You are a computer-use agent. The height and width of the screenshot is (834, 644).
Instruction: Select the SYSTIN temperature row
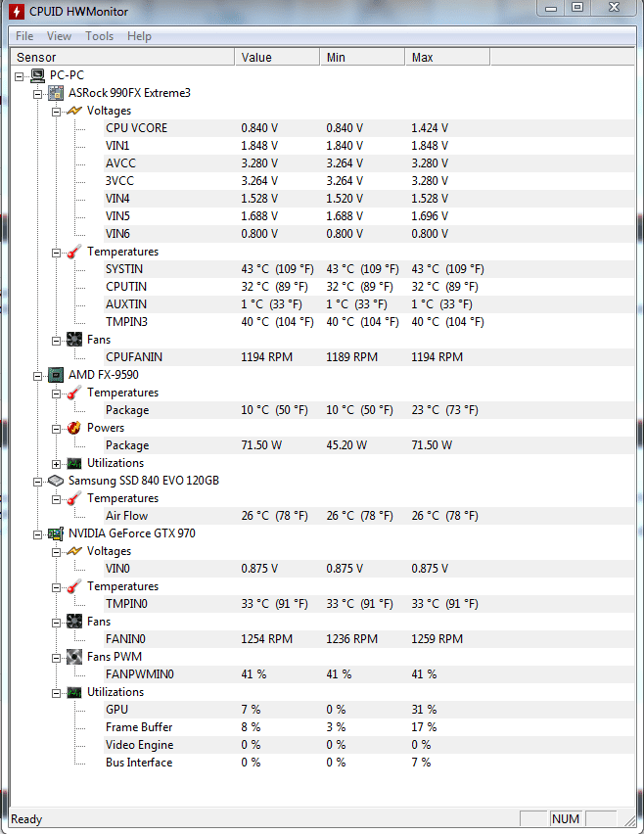tap(369, 269)
